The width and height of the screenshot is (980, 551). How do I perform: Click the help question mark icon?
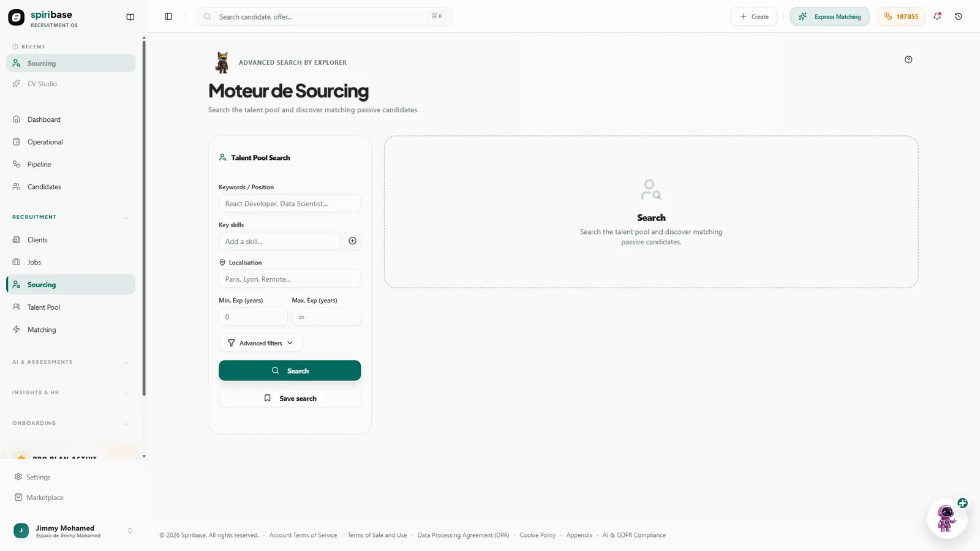(x=908, y=59)
